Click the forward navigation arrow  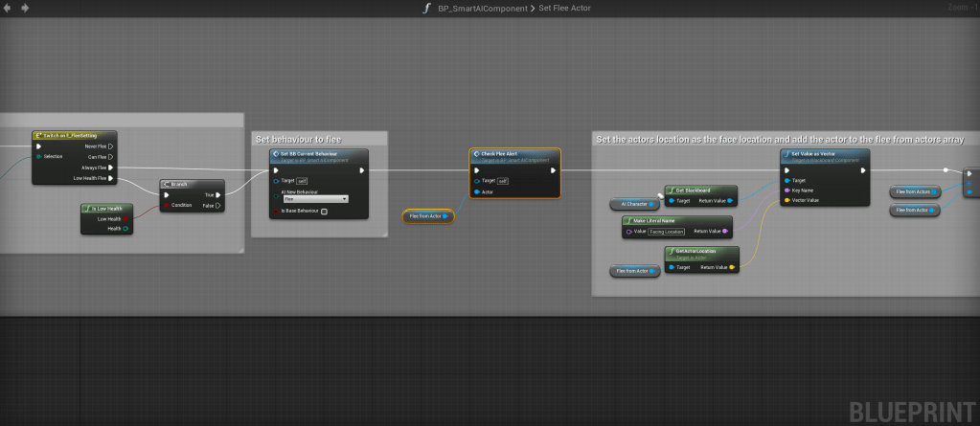(x=24, y=8)
